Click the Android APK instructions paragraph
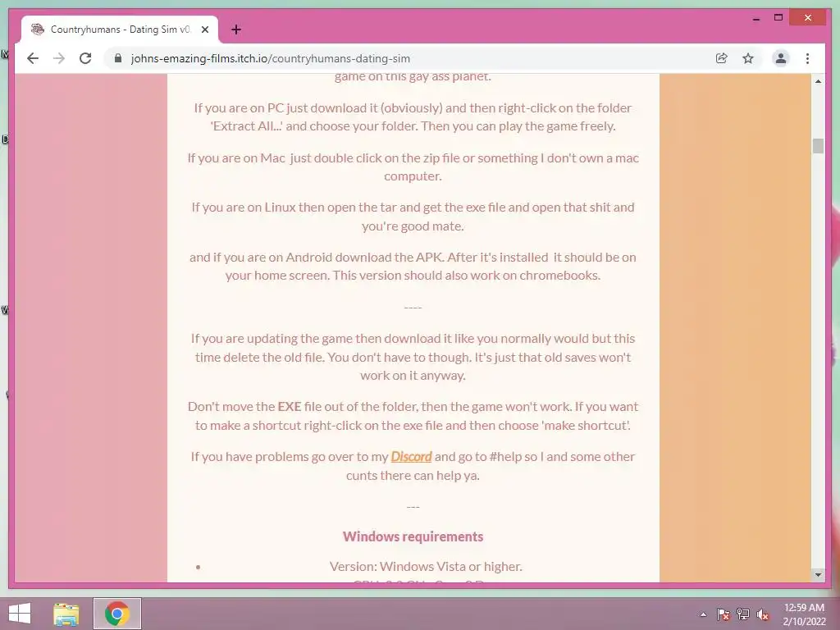 coord(413,267)
